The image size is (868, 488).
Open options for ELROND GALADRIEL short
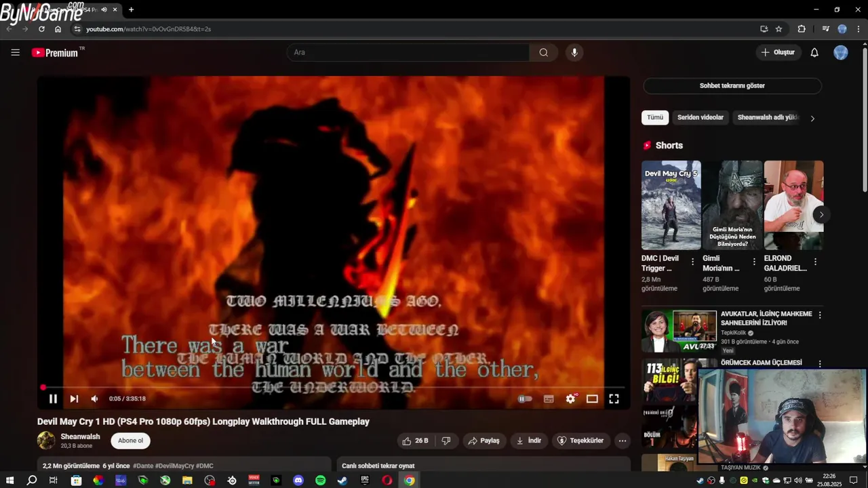815,262
